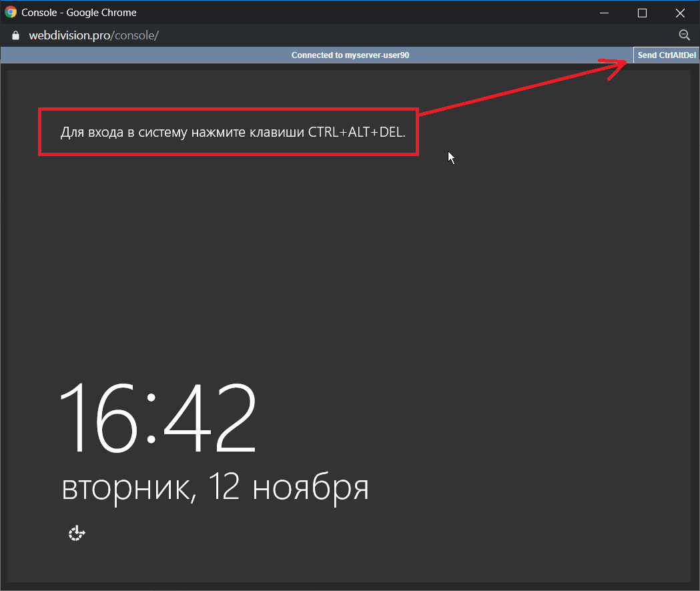Maximize the Console Chrome window
This screenshot has height=591, width=700.
642,12
